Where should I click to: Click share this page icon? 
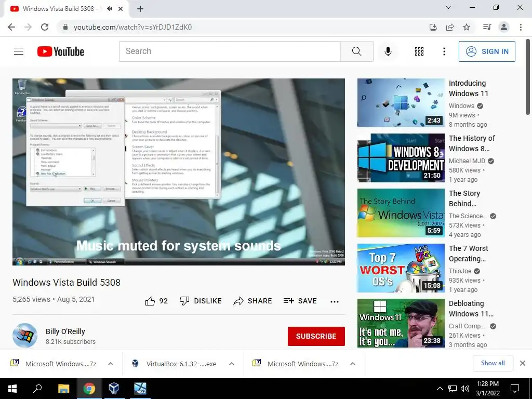point(450,27)
